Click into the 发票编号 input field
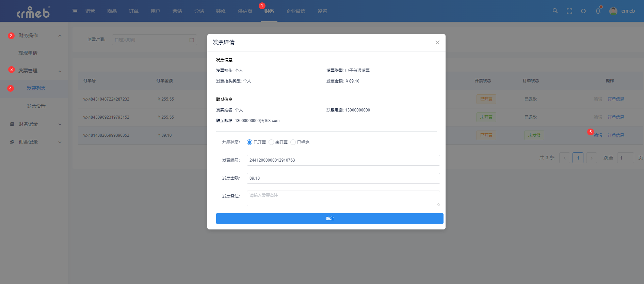Viewport: 644px width, 284px height. coord(343,160)
